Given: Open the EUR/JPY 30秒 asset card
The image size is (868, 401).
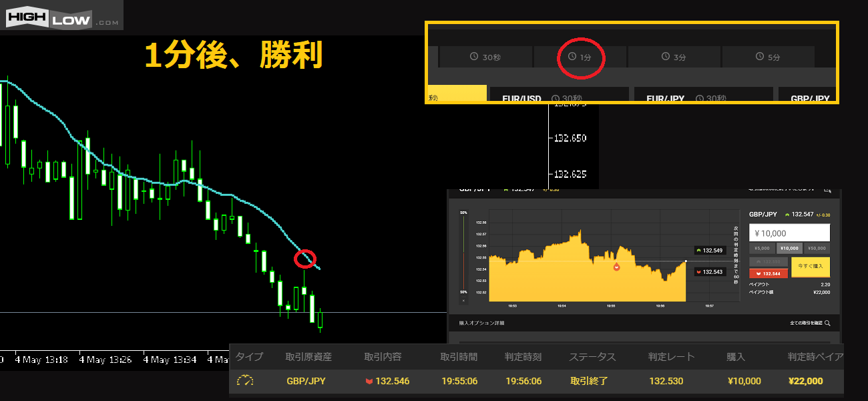Looking at the screenshot, I should tap(704, 97).
